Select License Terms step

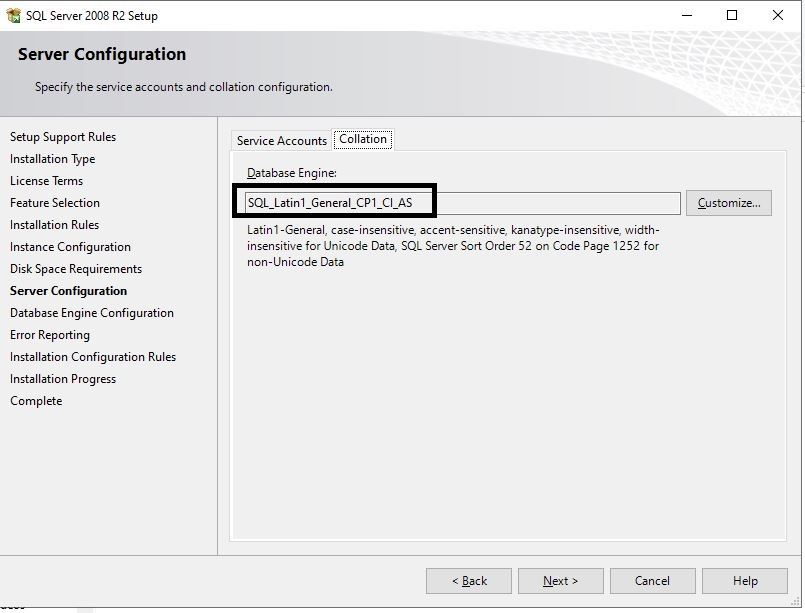(46, 181)
